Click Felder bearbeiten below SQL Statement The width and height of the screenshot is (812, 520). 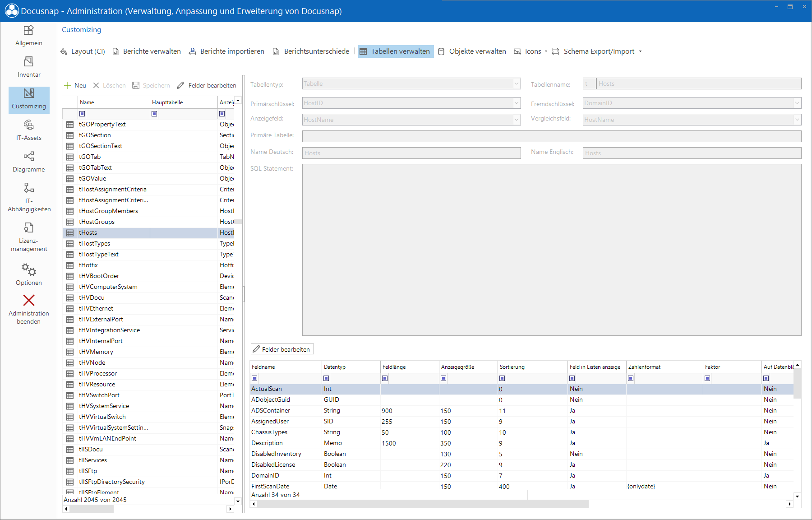[x=282, y=349]
